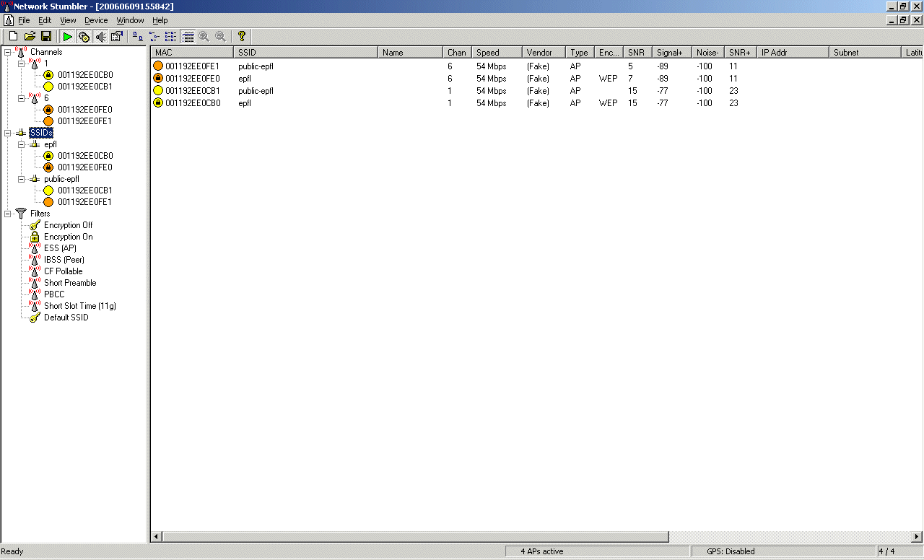Image resolution: width=924 pixels, height=560 pixels.
Task: Select 001192EE0CB0 under channel 1
Action: click(x=85, y=75)
